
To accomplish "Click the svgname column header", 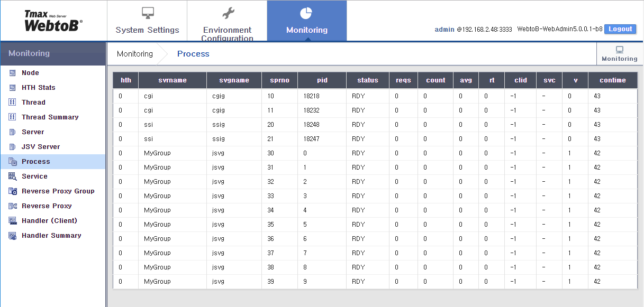I will coord(234,80).
